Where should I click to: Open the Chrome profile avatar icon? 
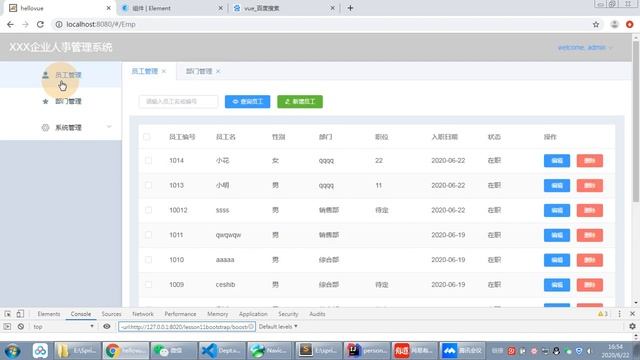coord(614,24)
